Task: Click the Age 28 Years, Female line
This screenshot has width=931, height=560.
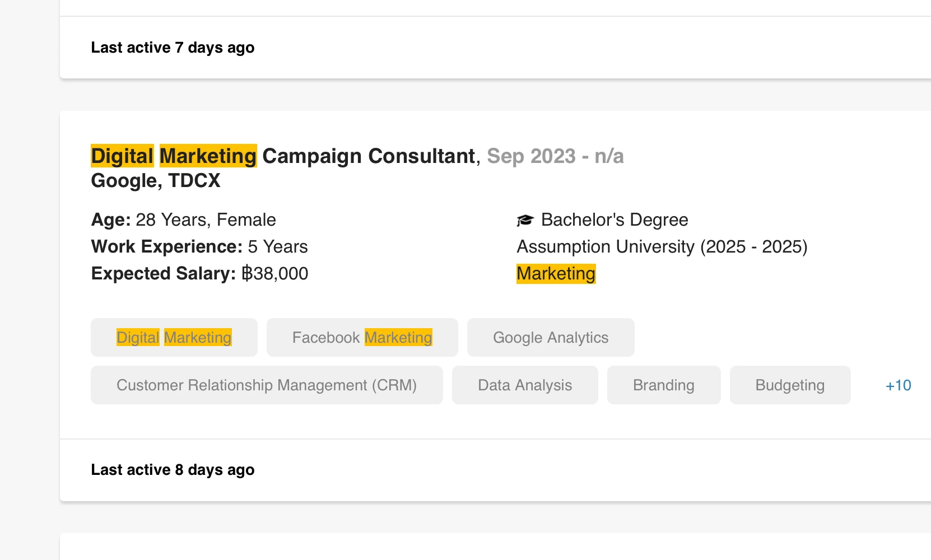Action: click(x=183, y=220)
